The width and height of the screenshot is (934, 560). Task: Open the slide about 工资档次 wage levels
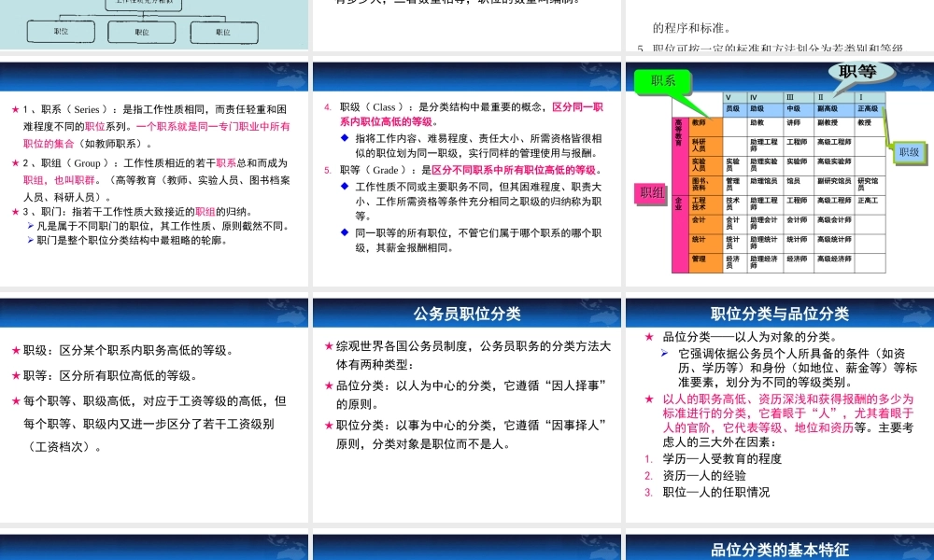154,410
